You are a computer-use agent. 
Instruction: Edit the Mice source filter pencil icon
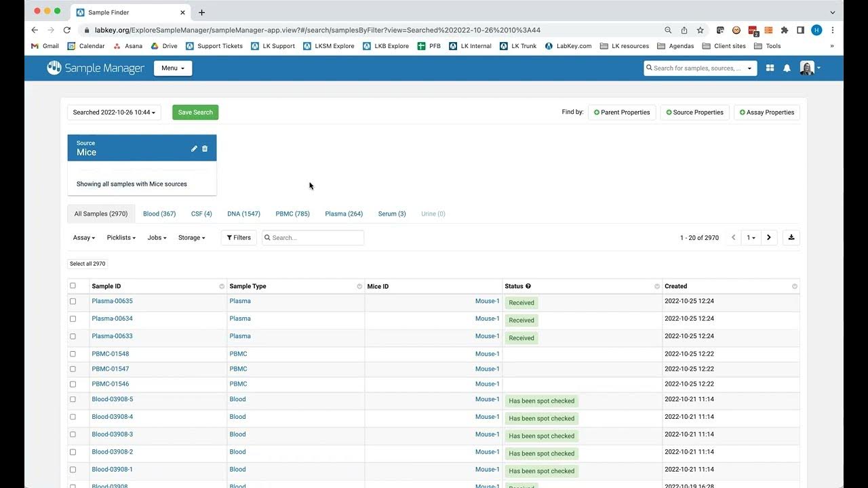[194, 148]
